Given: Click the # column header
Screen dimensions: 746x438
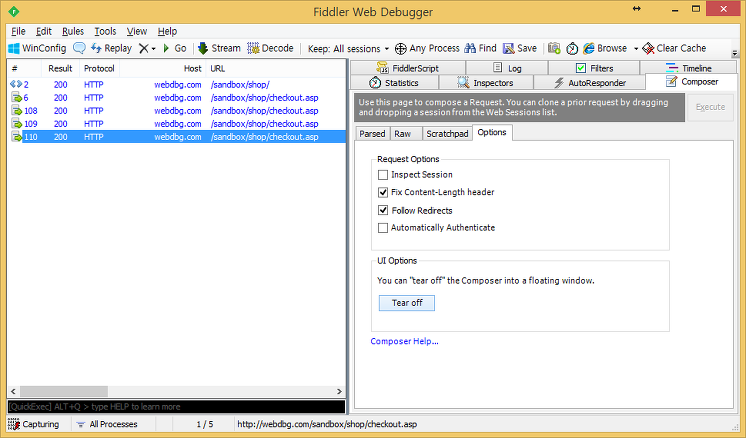Looking at the screenshot, I should click(23, 68).
